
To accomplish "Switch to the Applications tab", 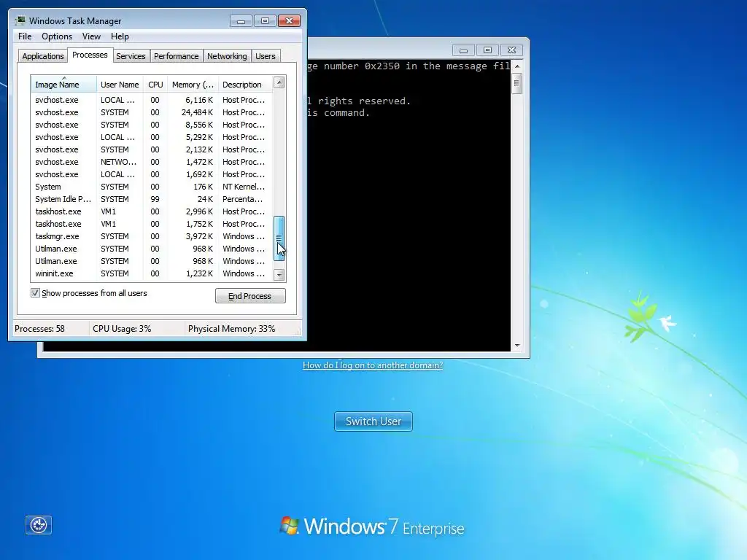I will (43, 56).
